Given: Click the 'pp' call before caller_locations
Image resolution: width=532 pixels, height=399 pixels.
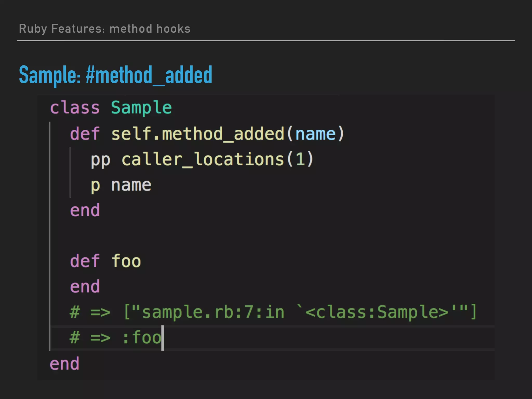Looking at the screenshot, I should (x=101, y=159).
